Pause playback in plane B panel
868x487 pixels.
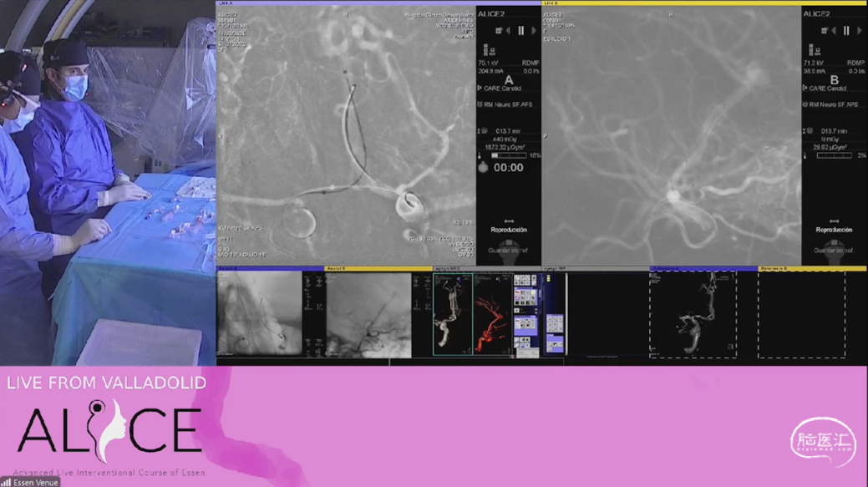coord(846,30)
